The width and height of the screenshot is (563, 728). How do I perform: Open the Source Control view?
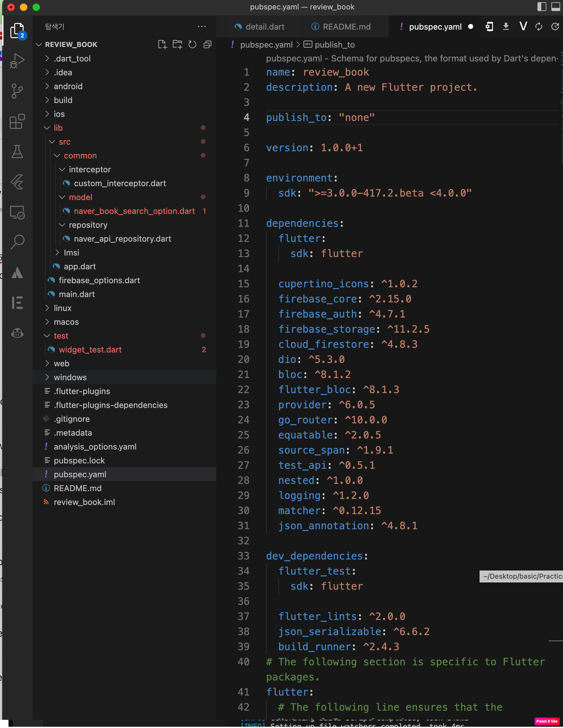[x=17, y=91]
